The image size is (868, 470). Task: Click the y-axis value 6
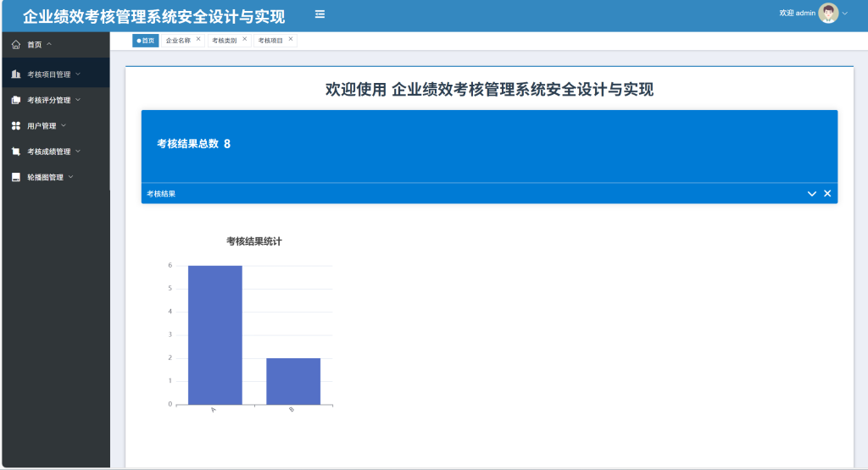point(170,265)
